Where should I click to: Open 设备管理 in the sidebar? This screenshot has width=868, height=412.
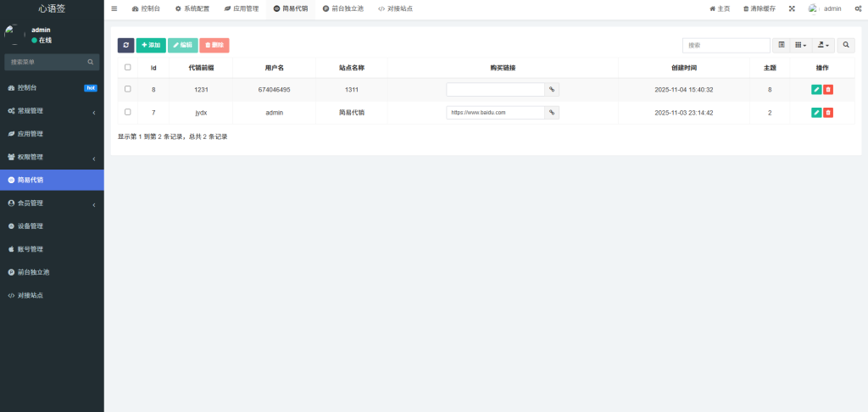point(52,226)
